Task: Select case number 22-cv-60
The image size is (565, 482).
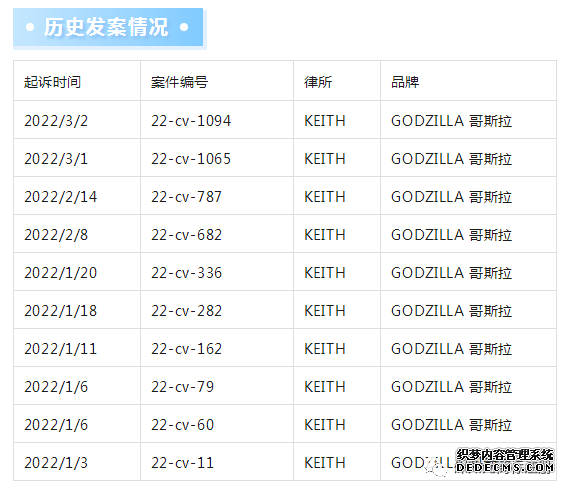Action: pyautogui.click(x=182, y=425)
